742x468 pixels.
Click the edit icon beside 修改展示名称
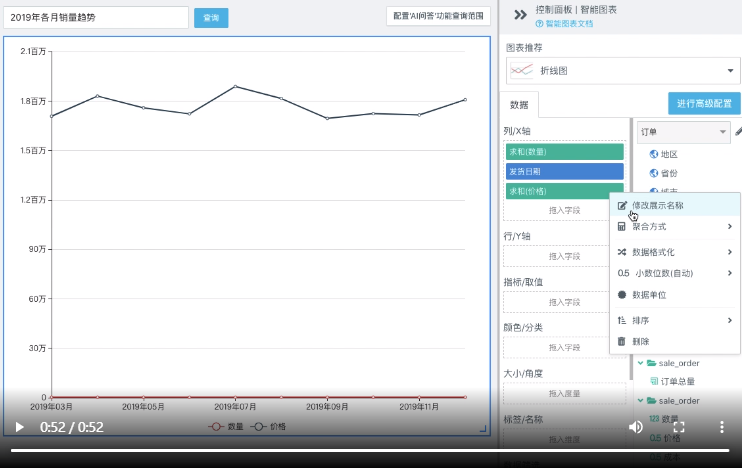(x=622, y=205)
